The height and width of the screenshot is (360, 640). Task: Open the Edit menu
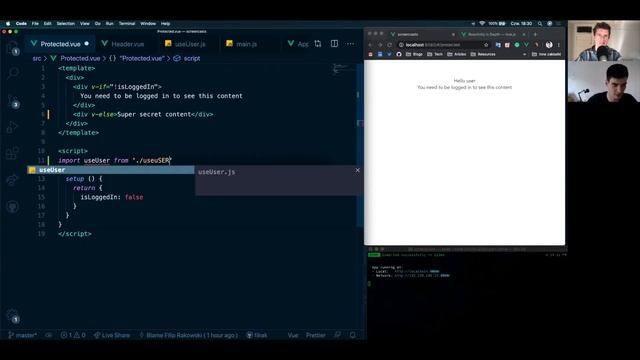coord(47,24)
